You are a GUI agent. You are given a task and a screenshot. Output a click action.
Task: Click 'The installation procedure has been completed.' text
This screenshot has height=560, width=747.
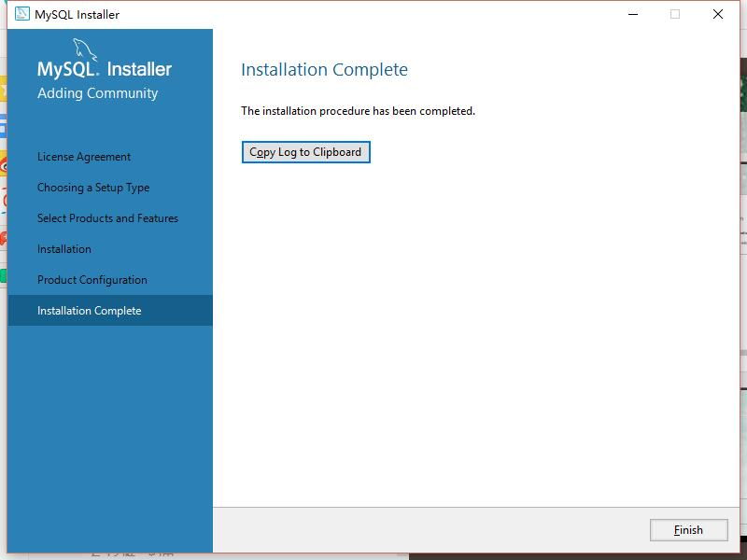[x=359, y=111]
